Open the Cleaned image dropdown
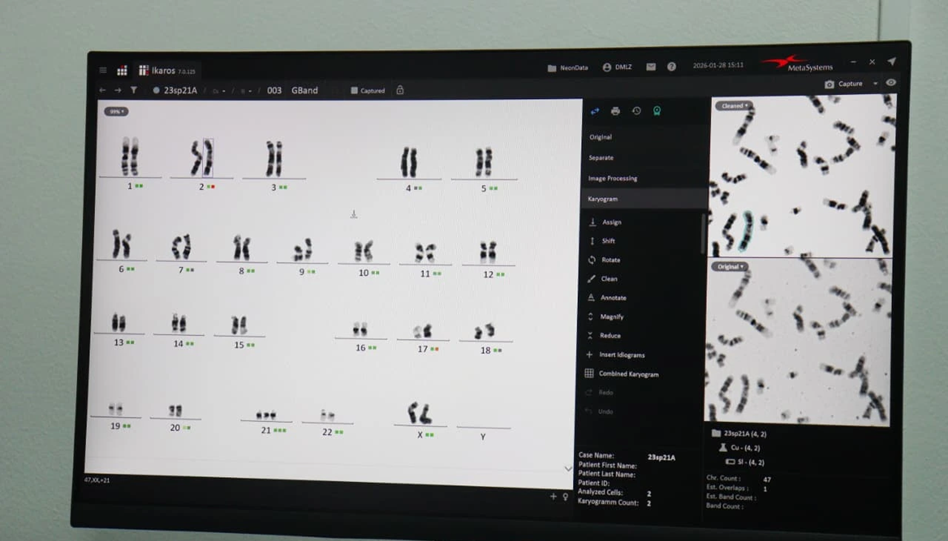 point(734,106)
